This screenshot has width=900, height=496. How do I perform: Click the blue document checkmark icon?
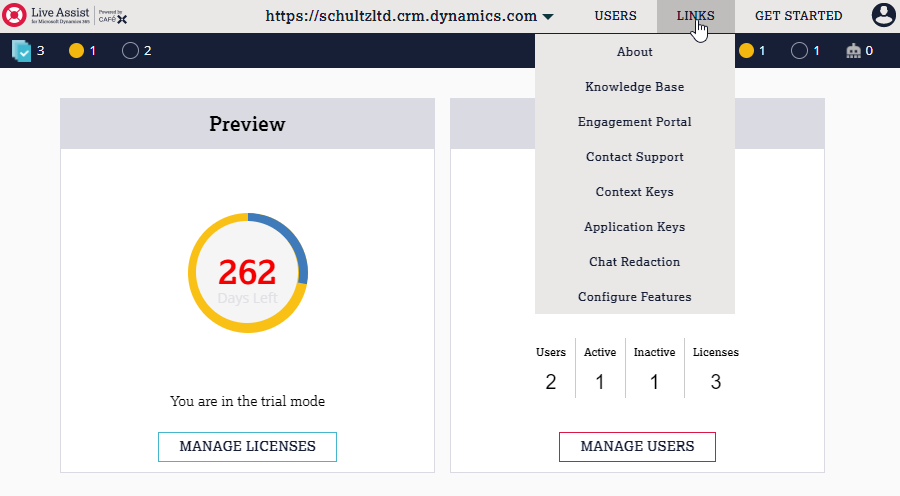[x=21, y=51]
